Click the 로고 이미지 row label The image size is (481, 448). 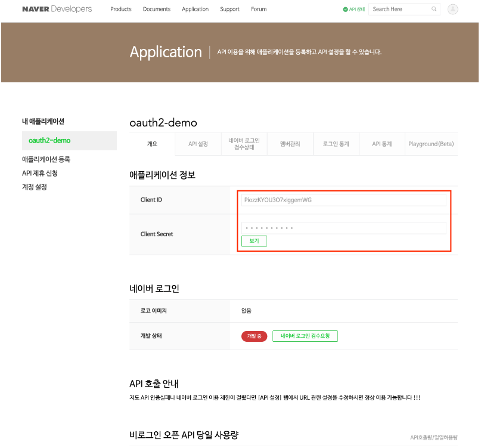click(x=153, y=311)
